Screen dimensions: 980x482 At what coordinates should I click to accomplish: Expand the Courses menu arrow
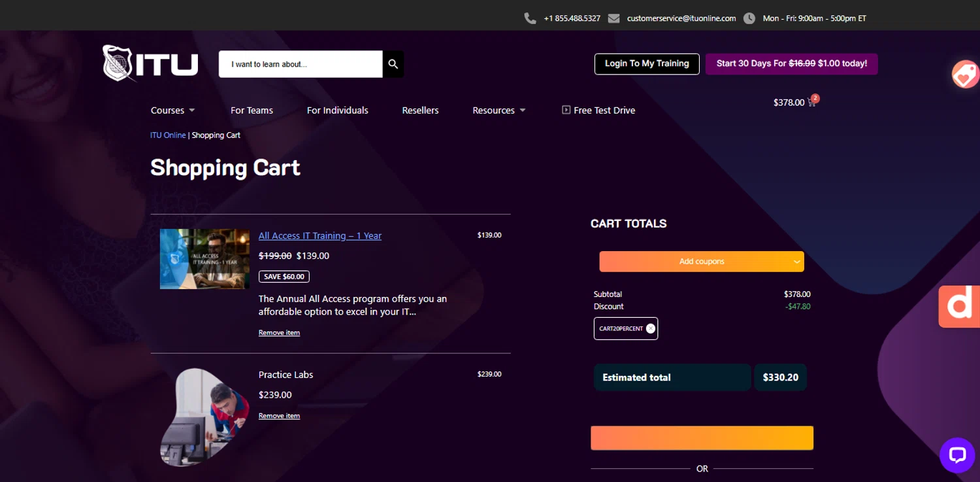(192, 111)
